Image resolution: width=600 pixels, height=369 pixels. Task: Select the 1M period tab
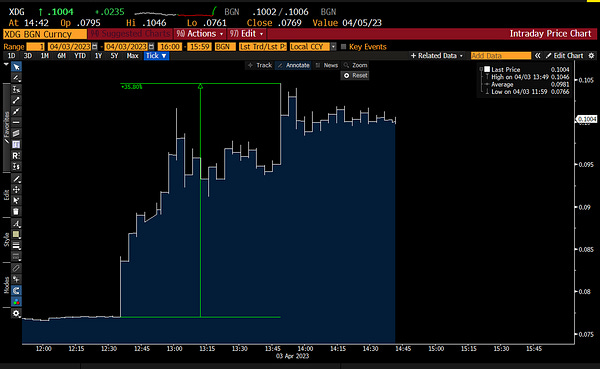click(45, 56)
